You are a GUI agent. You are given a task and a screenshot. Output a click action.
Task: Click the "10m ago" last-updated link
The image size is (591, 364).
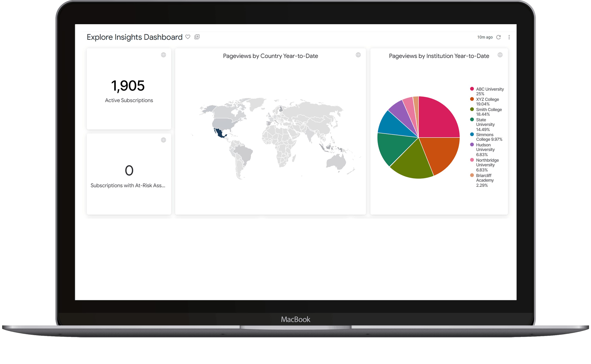click(x=485, y=37)
